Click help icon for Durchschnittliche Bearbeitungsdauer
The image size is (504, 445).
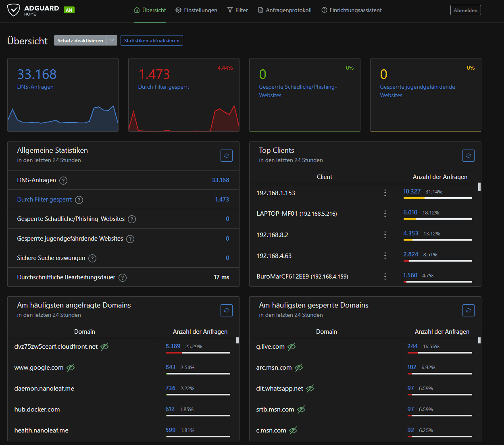[123, 278]
